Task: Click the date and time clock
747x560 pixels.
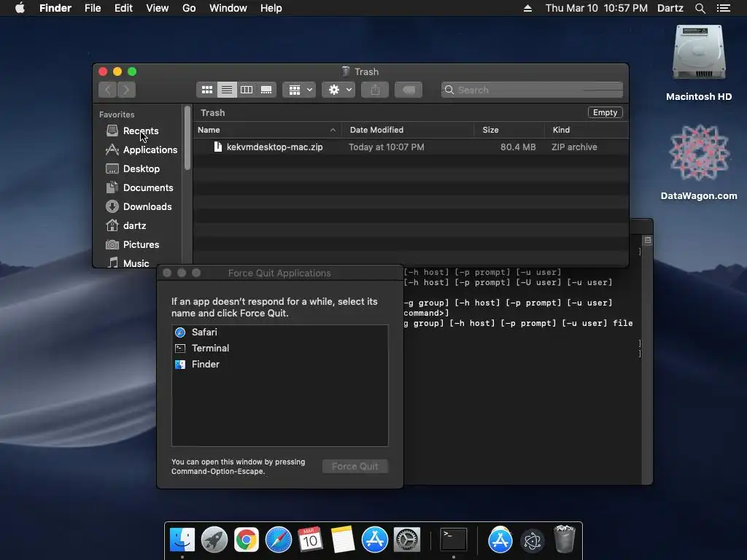Action: click(597, 8)
